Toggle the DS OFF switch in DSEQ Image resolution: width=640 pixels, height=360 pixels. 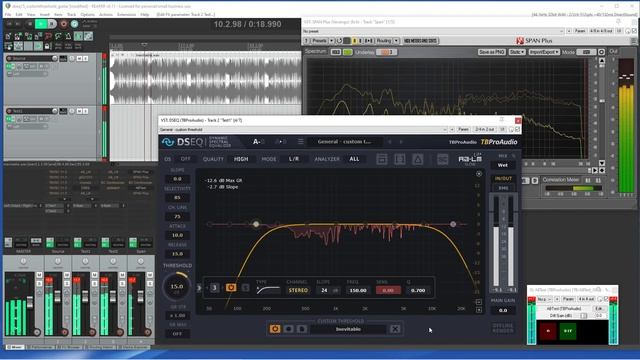(x=186, y=159)
